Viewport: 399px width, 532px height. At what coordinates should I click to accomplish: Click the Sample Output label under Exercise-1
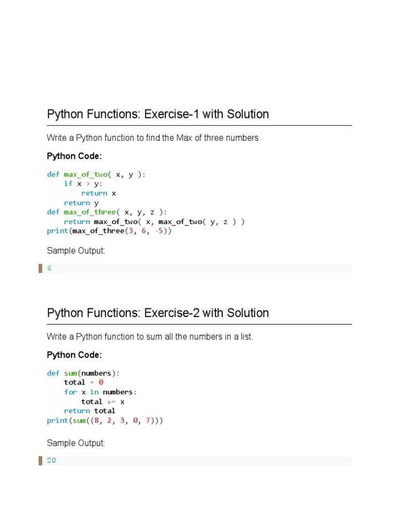click(x=76, y=251)
